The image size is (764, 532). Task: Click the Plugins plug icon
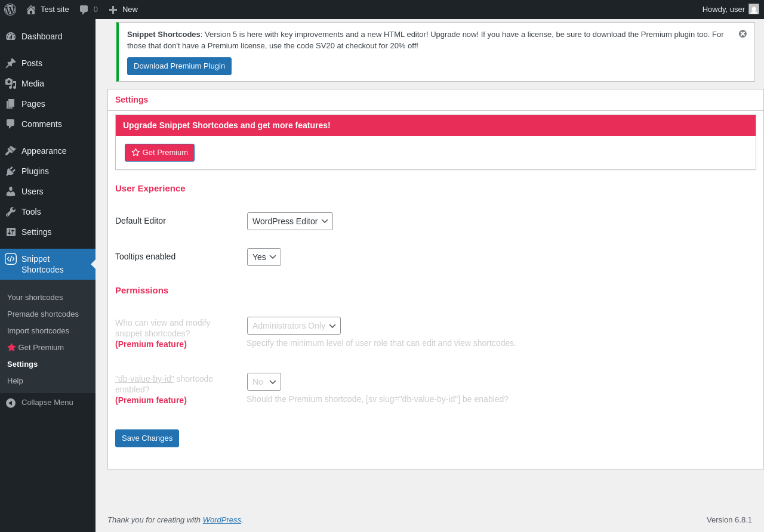(11, 171)
